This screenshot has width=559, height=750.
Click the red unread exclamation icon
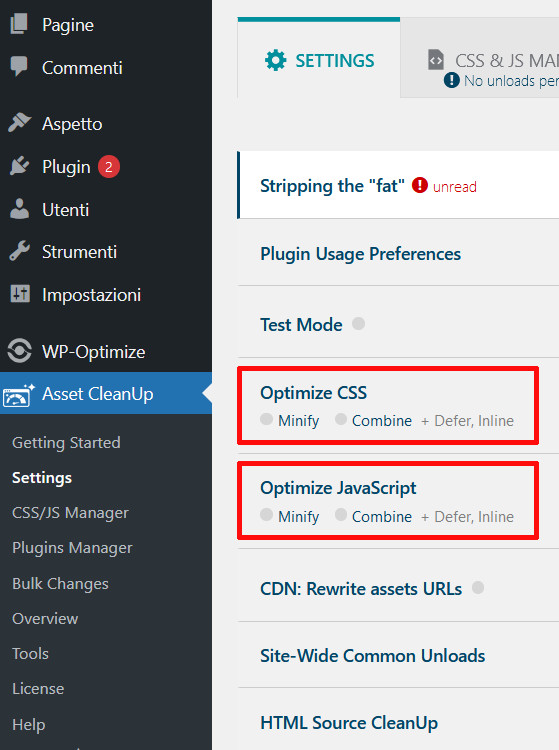click(x=419, y=185)
